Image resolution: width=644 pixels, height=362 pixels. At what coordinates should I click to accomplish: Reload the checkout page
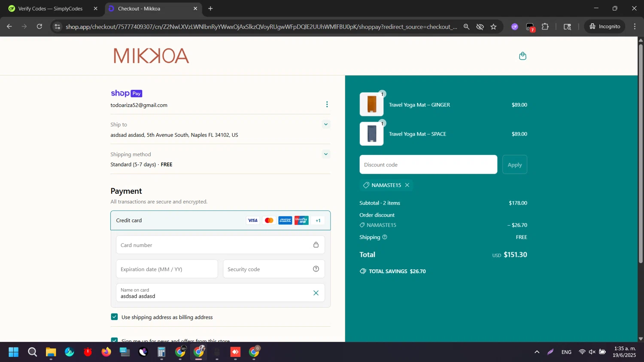[39, 27]
